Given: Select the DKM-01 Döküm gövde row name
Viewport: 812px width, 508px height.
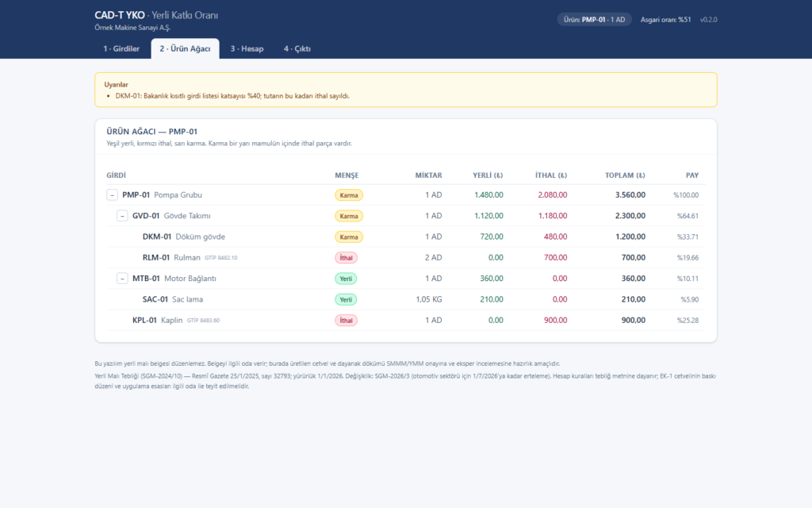Looking at the screenshot, I should pyautogui.click(x=184, y=237).
